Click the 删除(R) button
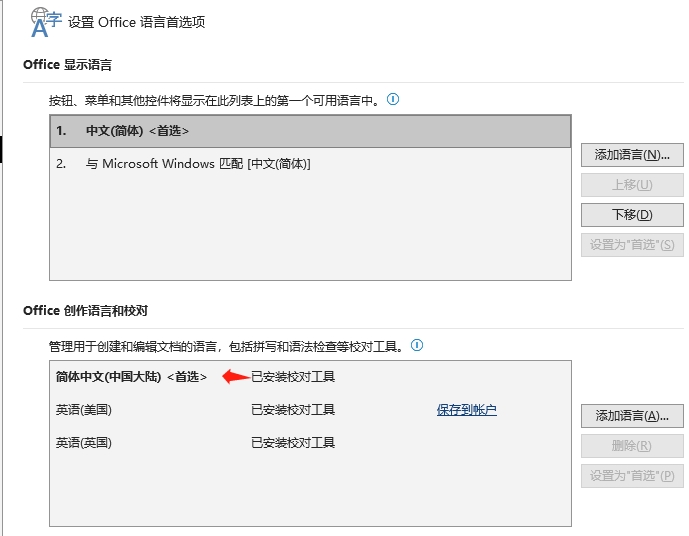Image resolution: width=689 pixels, height=536 pixels. [632, 445]
